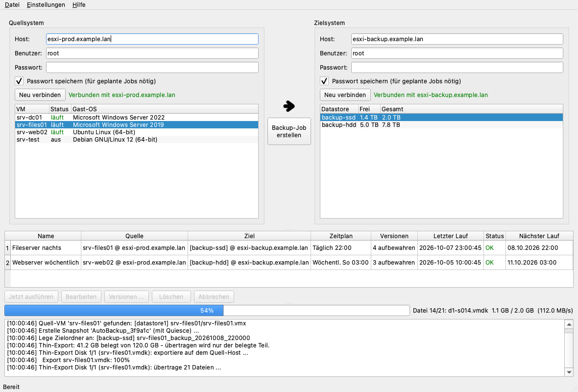
Task: Focus the Zielsystem Host field
Action: click(457, 39)
